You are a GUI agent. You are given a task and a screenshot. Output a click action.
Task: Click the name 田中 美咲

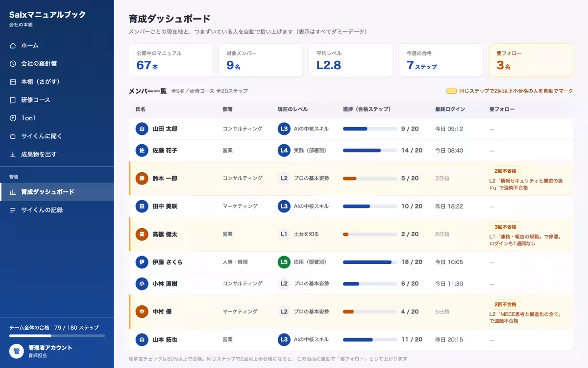[165, 207]
